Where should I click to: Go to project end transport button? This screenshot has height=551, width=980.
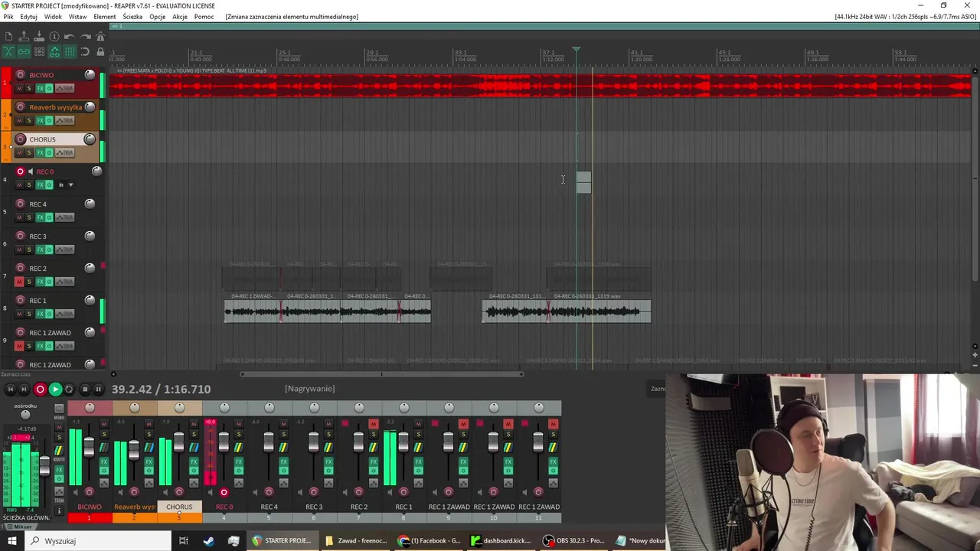(24, 390)
